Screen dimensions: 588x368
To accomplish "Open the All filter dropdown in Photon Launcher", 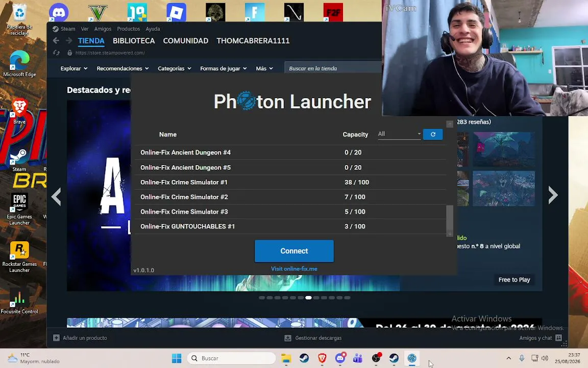I will (x=399, y=134).
